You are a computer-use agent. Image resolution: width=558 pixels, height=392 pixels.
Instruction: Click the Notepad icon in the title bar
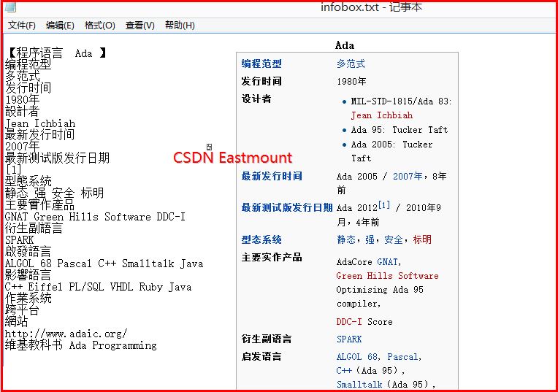10,7
